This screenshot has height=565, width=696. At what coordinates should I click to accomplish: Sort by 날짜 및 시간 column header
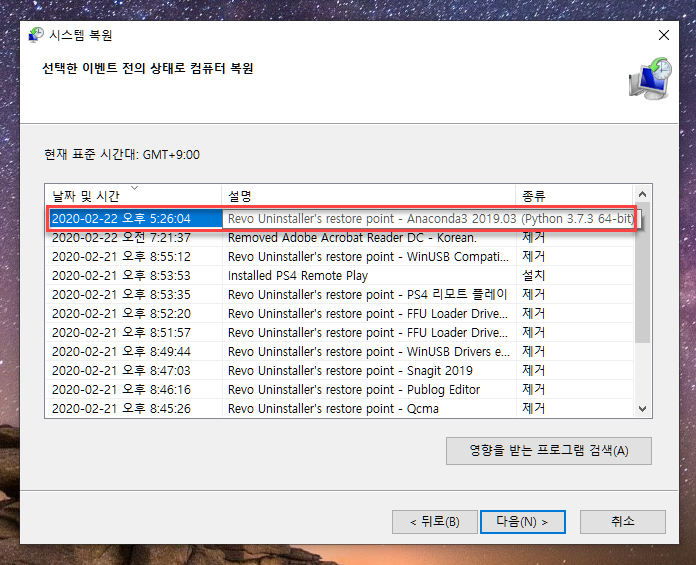pos(133,195)
